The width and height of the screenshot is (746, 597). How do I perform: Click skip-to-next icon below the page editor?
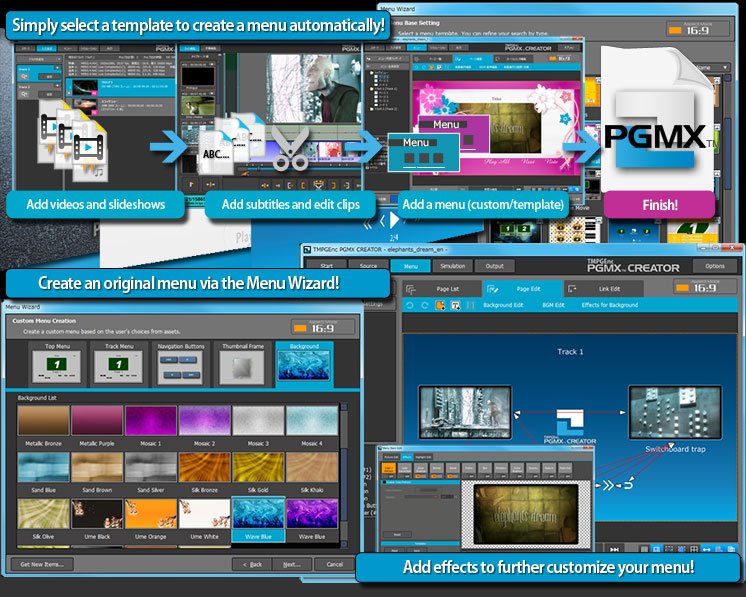(x=614, y=549)
